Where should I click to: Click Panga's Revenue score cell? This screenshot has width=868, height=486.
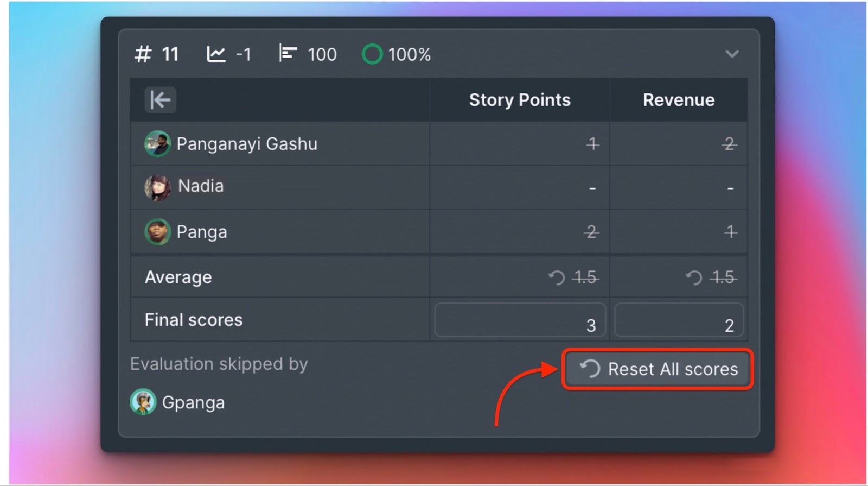coord(730,232)
